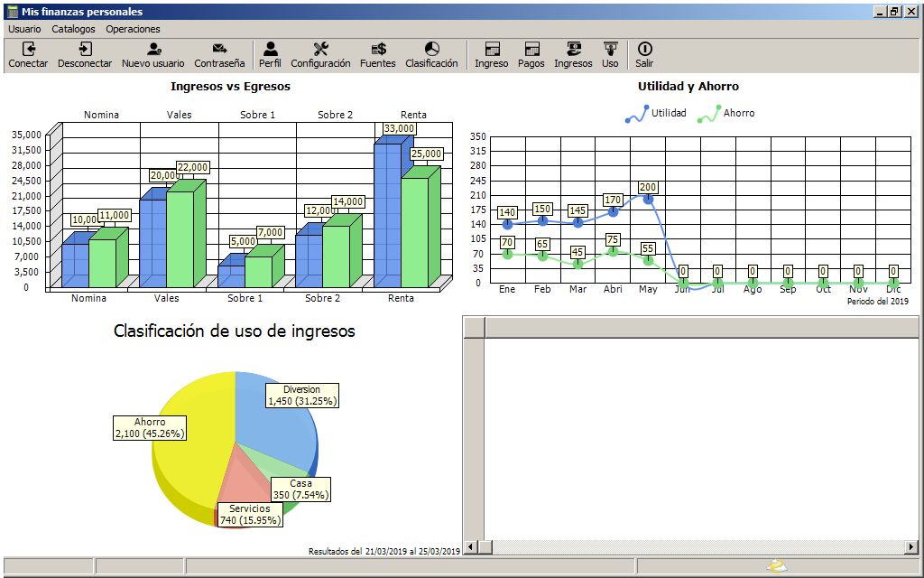
Task: Open Nuevo usuario from toolbar
Action: pos(152,50)
